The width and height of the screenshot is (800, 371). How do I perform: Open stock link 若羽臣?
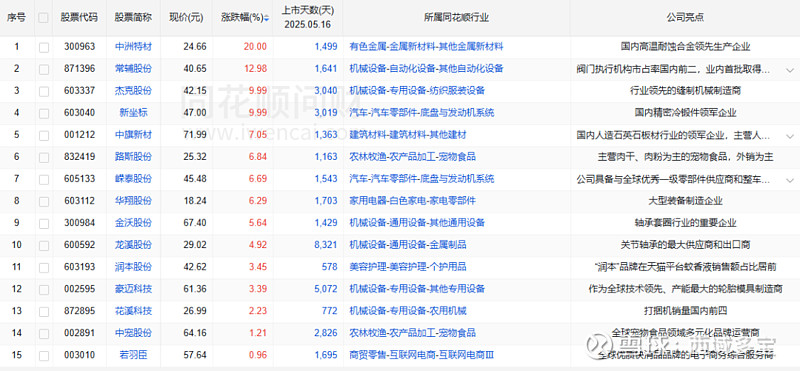(x=133, y=355)
